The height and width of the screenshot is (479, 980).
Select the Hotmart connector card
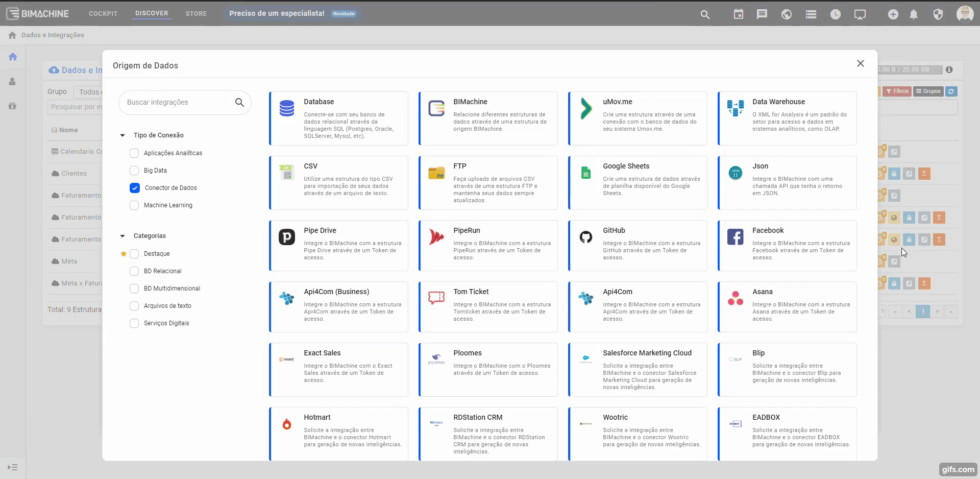coord(338,434)
